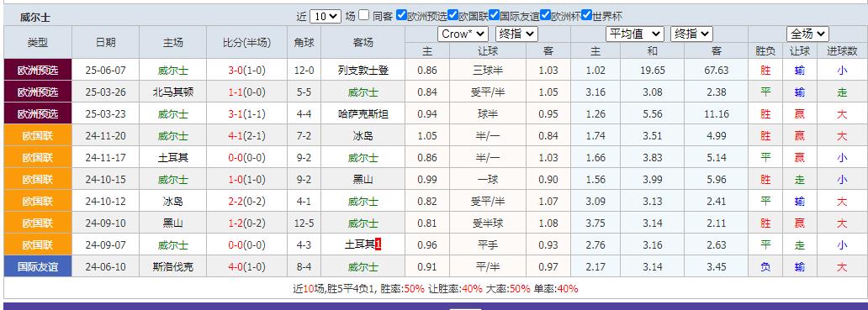Open the Crow* bookmaker dropdown
This screenshot has height=310, width=868.
463,34
